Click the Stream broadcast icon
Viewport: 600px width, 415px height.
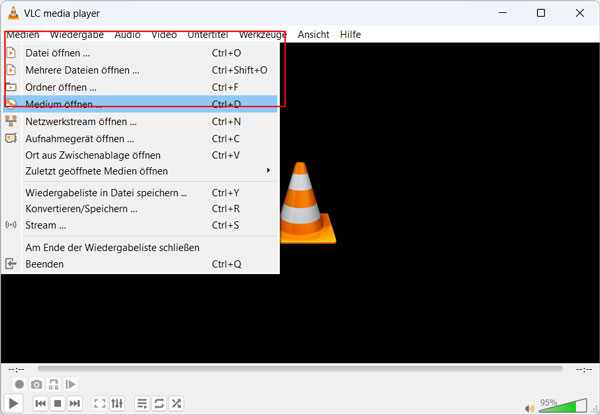click(11, 225)
